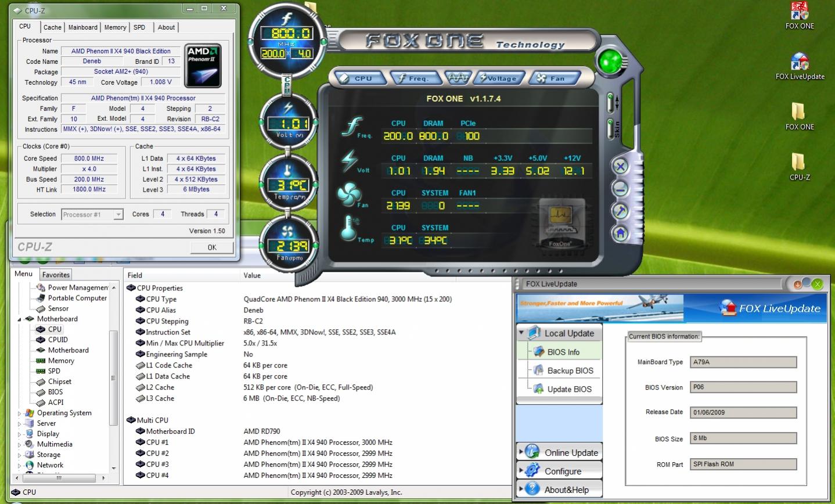Expand the Storage tree node

[x=19, y=455]
